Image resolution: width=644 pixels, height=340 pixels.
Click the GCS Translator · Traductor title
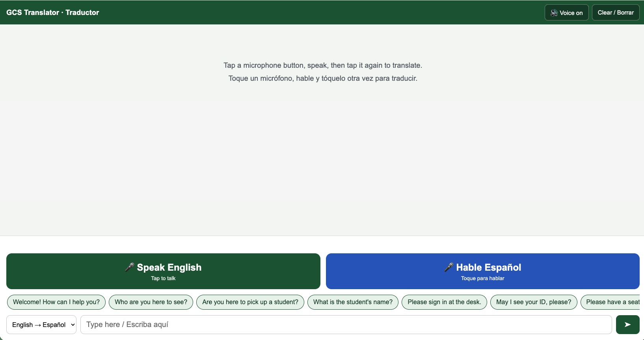click(x=53, y=13)
